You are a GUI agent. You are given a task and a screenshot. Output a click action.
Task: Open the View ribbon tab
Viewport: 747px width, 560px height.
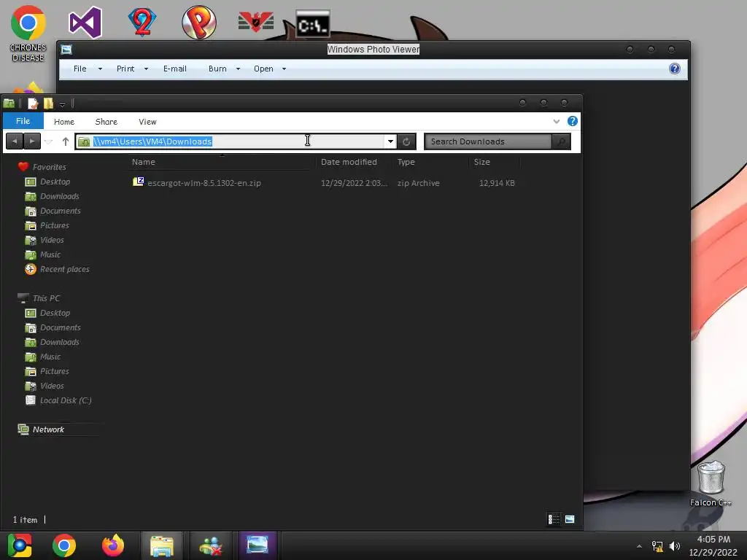(x=147, y=122)
